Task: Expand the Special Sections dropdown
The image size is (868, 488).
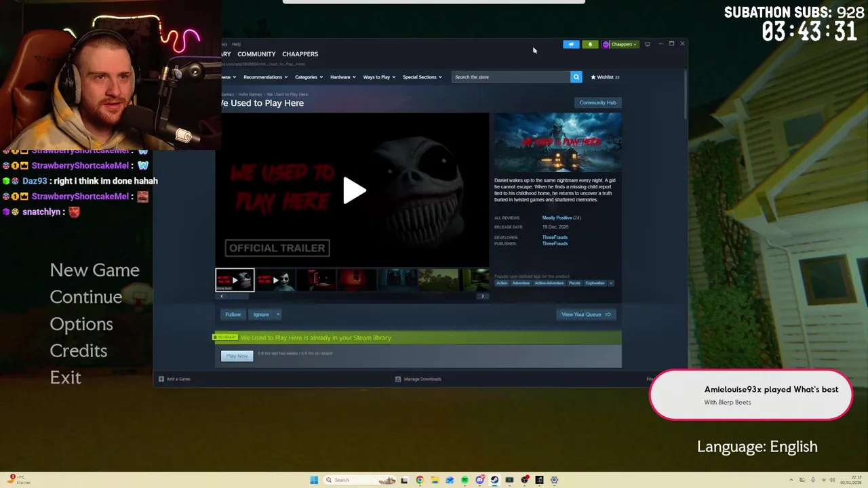Action: (422, 77)
